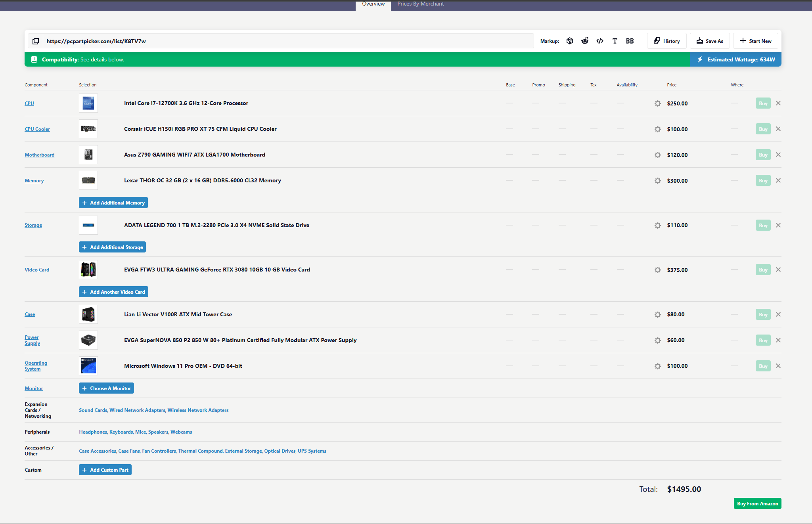Open price settings gear for Lexar THOR memory
This screenshot has height=524, width=812.
(x=658, y=181)
